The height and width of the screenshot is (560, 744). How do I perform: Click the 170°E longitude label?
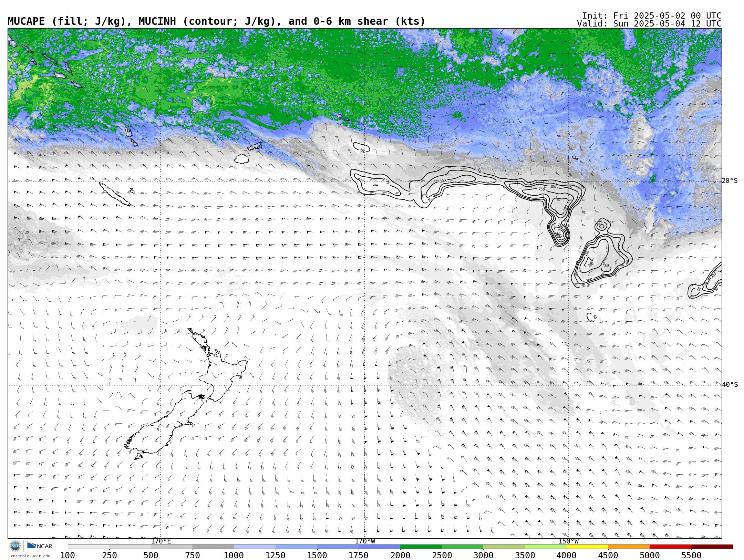(161, 541)
